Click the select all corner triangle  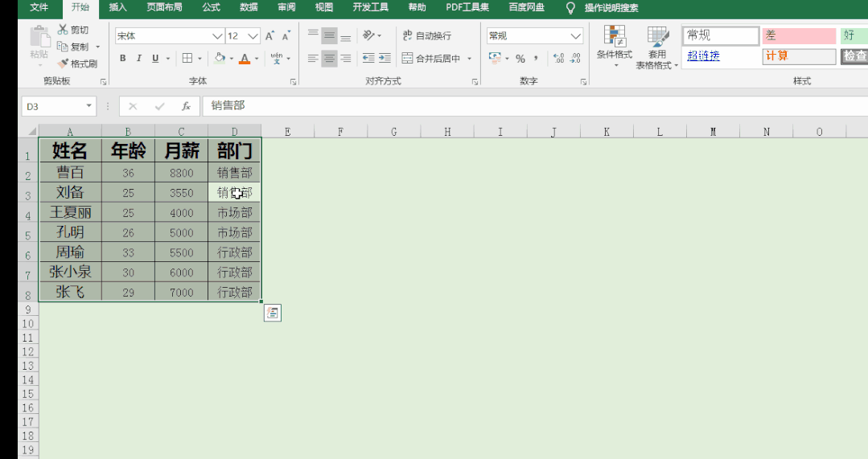click(x=32, y=131)
